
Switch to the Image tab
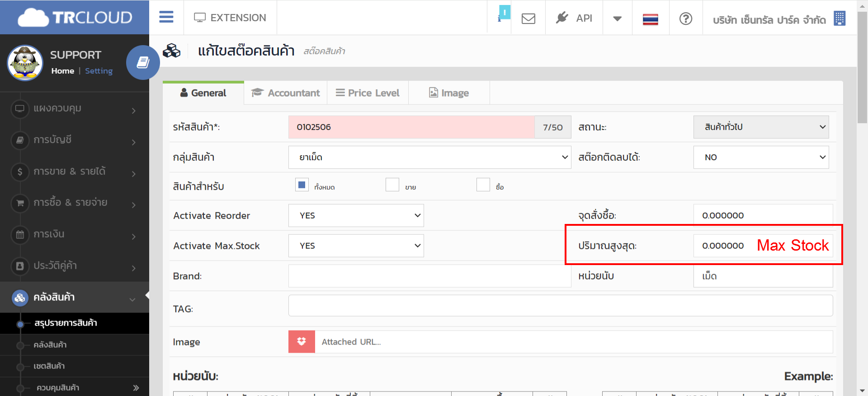(x=449, y=93)
